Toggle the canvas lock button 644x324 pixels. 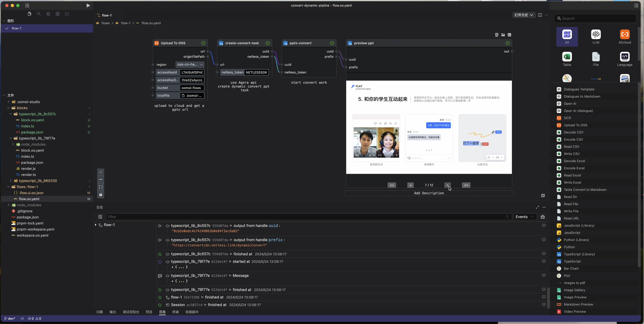tap(100, 195)
